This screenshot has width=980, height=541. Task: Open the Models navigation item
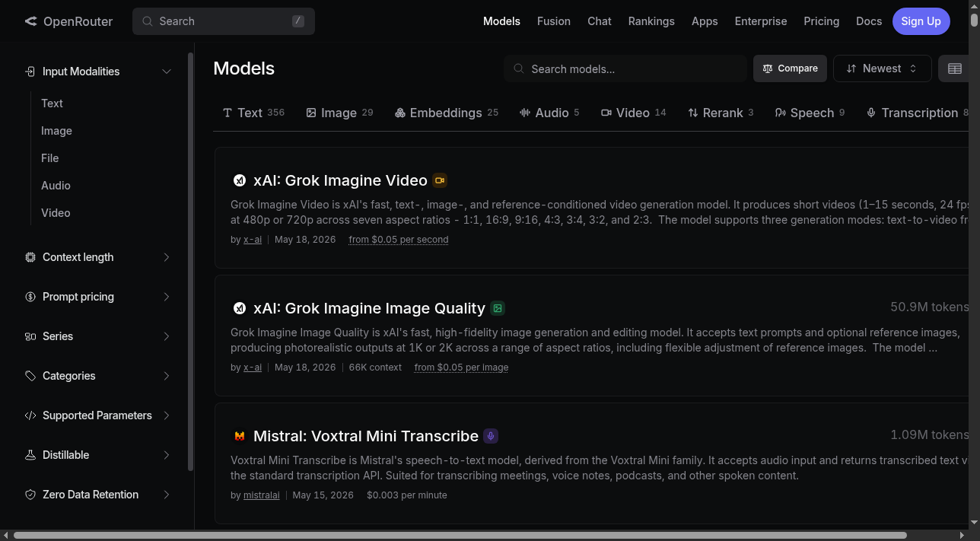(x=501, y=21)
